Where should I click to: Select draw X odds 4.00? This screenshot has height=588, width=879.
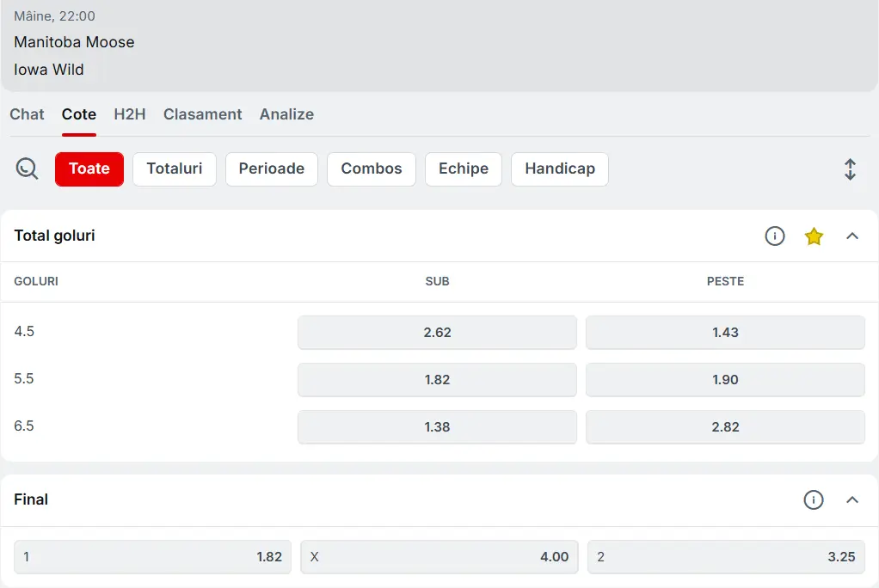(439, 557)
